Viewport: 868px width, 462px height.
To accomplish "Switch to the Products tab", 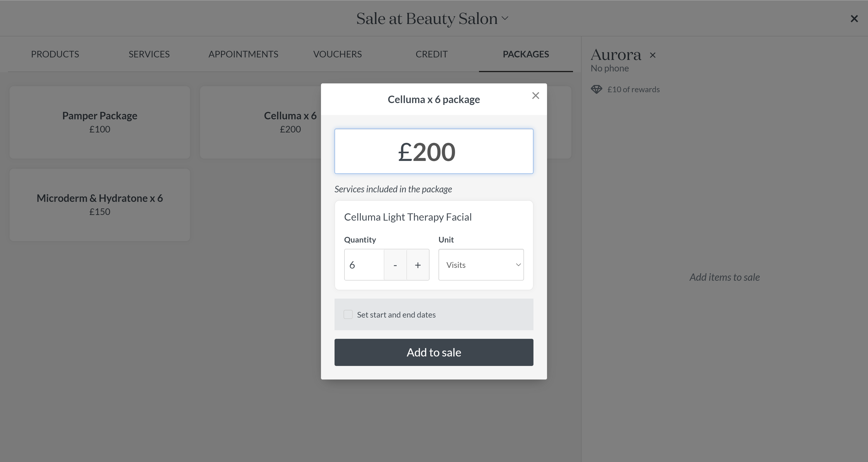I will click(55, 54).
